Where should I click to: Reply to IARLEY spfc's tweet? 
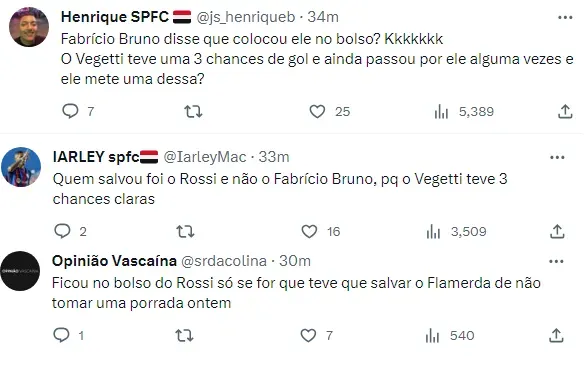coord(62,231)
